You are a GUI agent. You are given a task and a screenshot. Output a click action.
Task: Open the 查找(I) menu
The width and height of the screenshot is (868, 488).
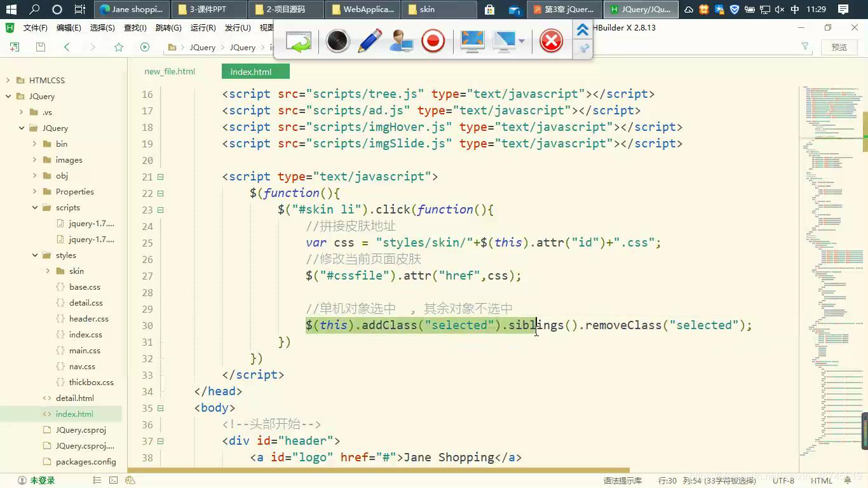135,28
